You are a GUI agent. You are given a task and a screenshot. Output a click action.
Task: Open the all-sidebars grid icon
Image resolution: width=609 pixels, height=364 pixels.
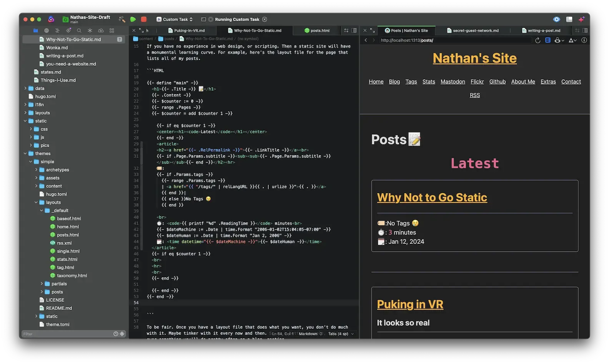[x=112, y=30]
